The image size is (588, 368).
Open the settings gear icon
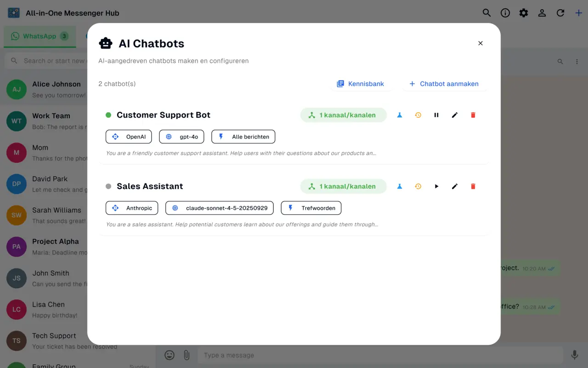click(x=524, y=13)
